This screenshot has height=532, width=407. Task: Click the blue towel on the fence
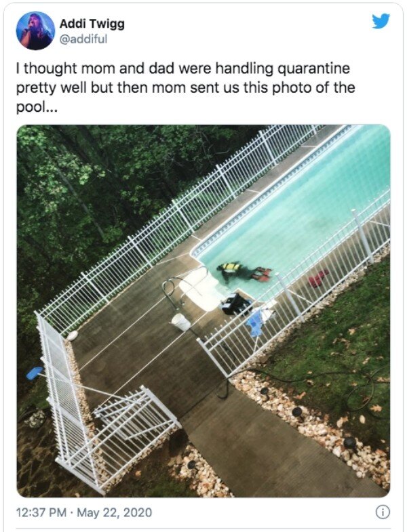coord(256,321)
